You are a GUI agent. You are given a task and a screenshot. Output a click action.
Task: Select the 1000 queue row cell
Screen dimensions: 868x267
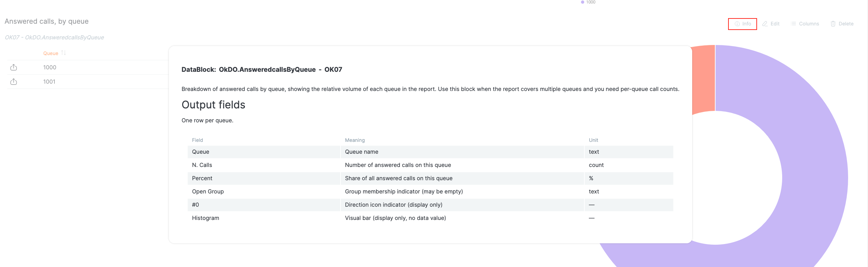(50, 67)
